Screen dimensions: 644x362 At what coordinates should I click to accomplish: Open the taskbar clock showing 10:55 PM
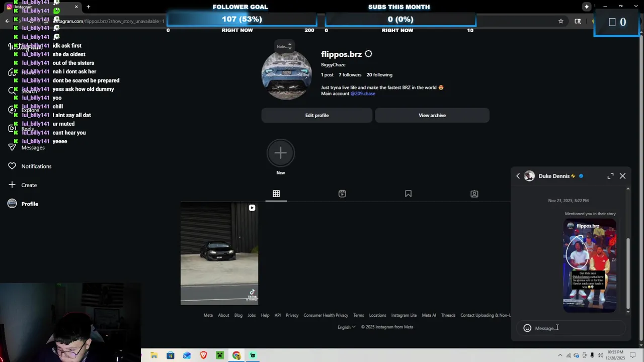click(x=616, y=355)
